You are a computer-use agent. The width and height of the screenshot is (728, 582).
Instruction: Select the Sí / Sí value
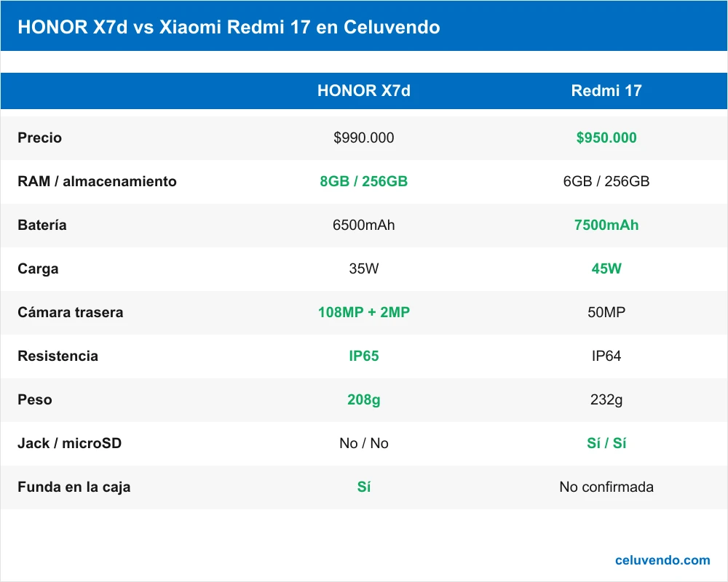click(606, 443)
